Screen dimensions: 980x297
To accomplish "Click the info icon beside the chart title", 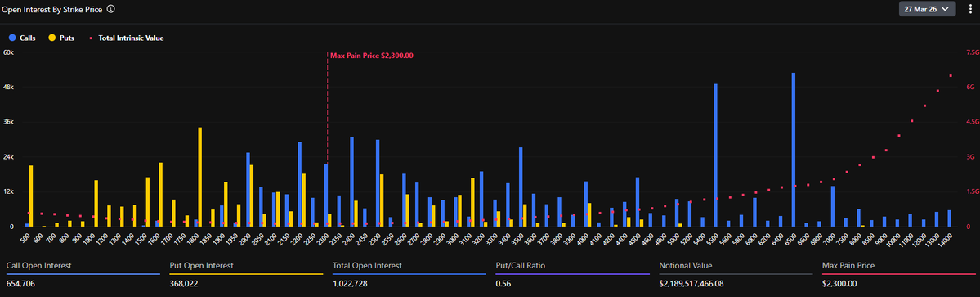I will click(110, 9).
